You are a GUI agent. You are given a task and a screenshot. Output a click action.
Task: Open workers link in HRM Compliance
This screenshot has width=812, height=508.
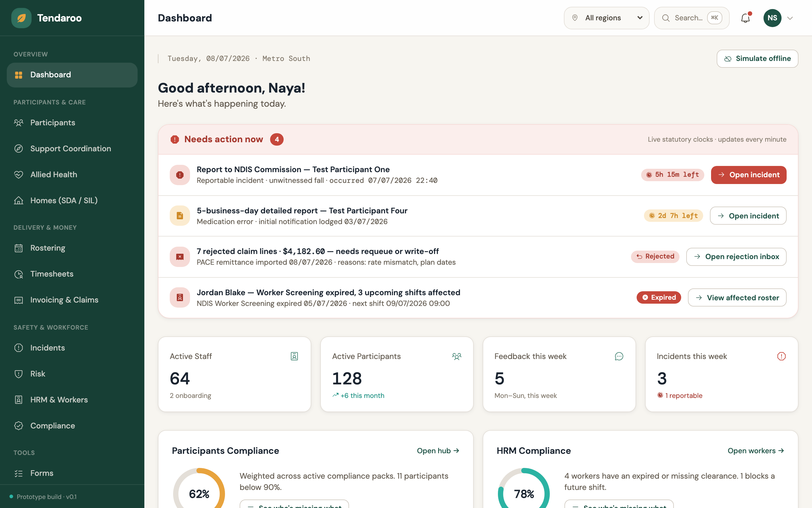[756, 451]
